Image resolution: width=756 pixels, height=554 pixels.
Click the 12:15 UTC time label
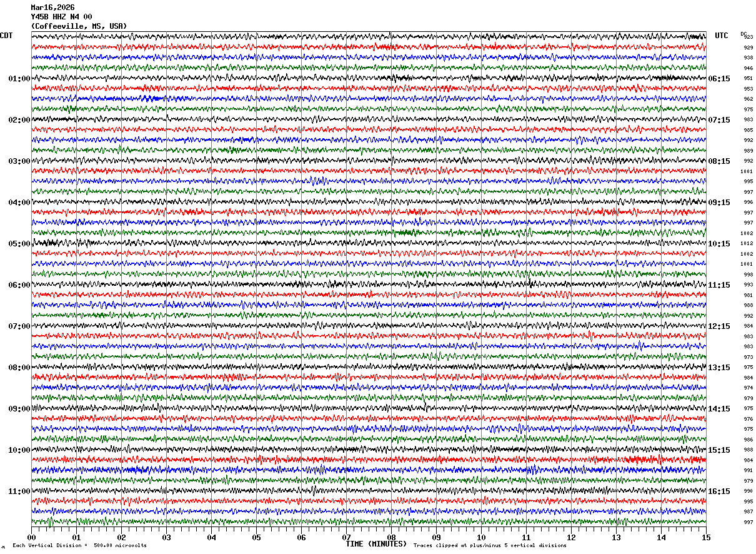coord(719,326)
